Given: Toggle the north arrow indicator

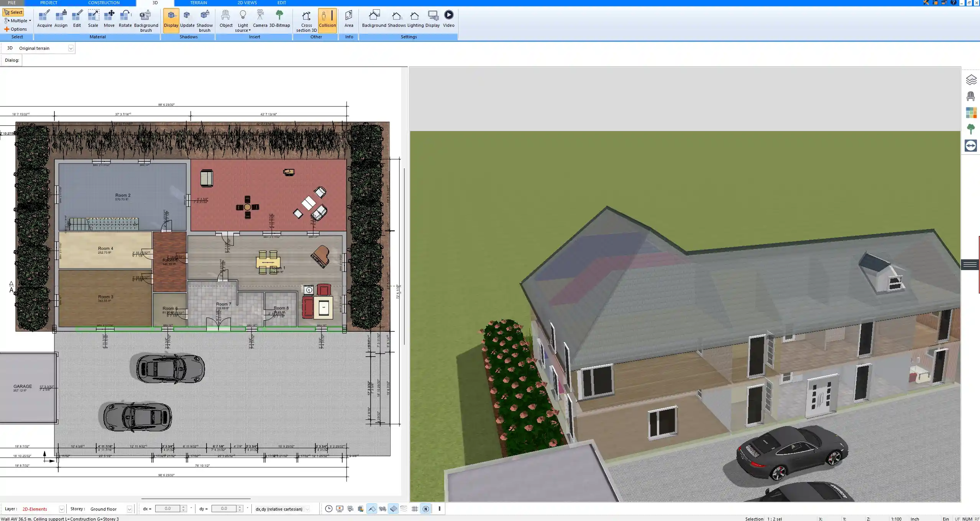Looking at the screenshot, I should pos(425,509).
